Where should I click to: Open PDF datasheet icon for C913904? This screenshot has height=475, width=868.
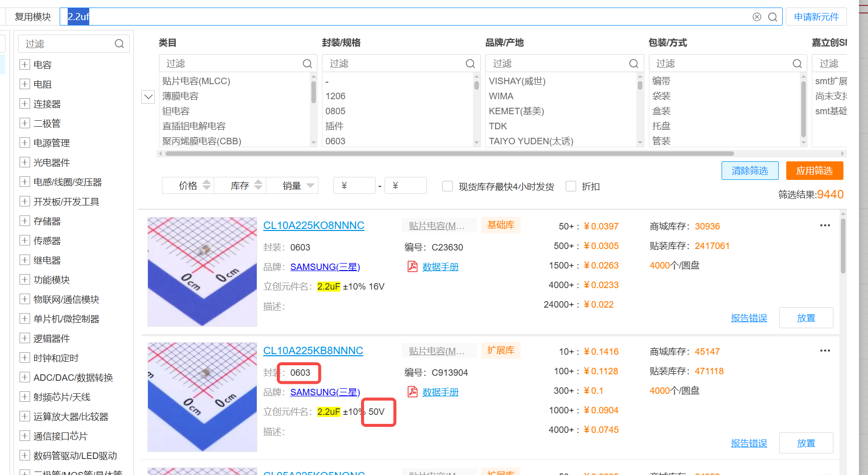pyautogui.click(x=412, y=392)
